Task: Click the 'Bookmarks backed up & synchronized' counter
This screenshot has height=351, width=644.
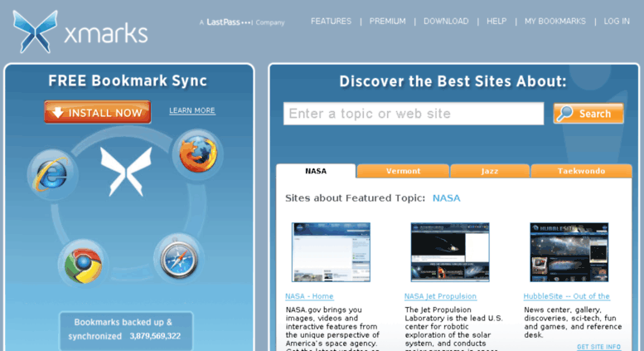Action: tap(126, 329)
